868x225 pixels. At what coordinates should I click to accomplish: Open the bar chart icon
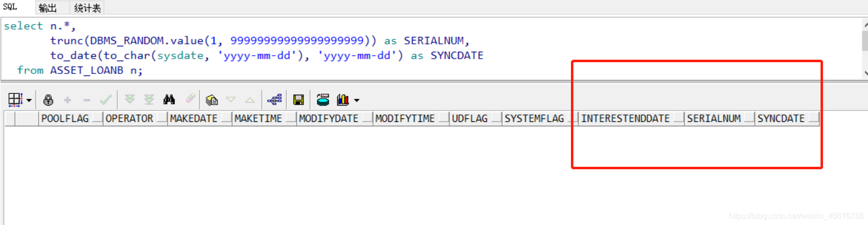(x=343, y=100)
